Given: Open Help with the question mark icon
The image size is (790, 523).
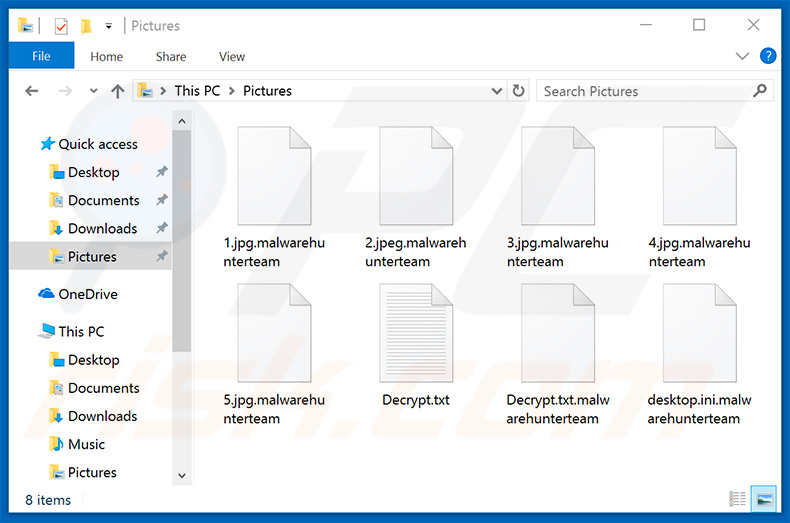Looking at the screenshot, I should click(x=768, y=56).
